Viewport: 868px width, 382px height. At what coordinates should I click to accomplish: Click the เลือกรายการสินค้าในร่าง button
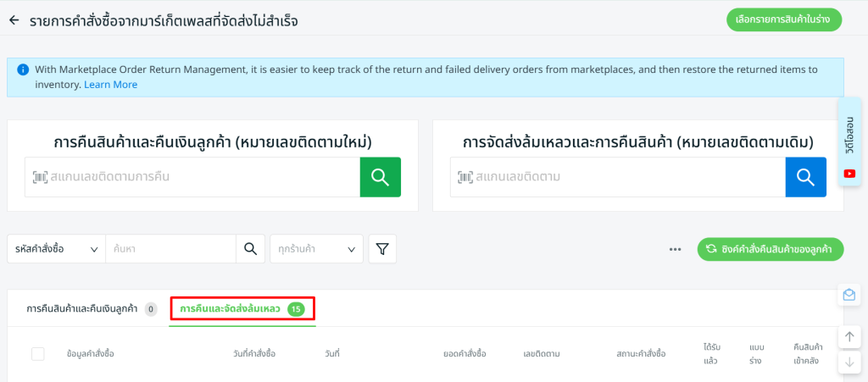coord(784,19)
